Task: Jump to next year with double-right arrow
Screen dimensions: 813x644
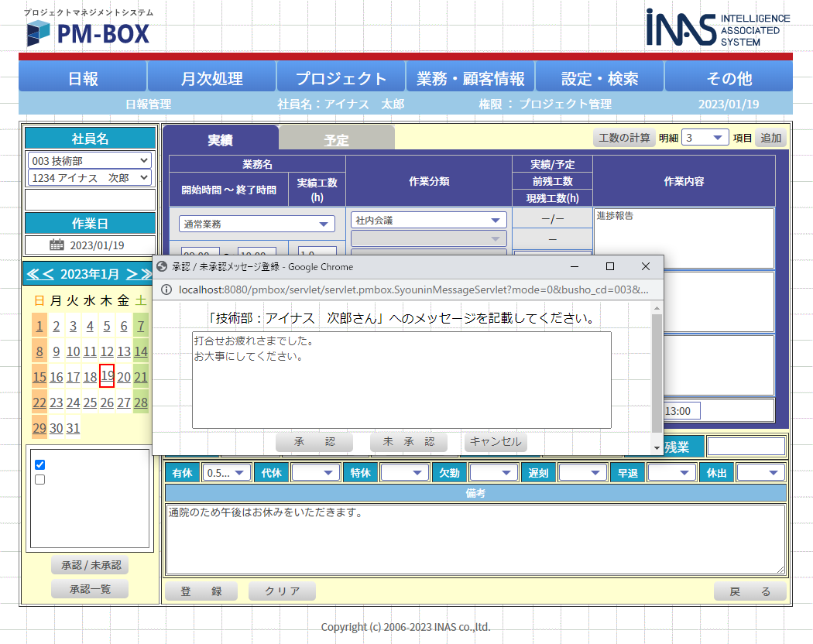Action: pyautogui.click(x=146, y=274)
